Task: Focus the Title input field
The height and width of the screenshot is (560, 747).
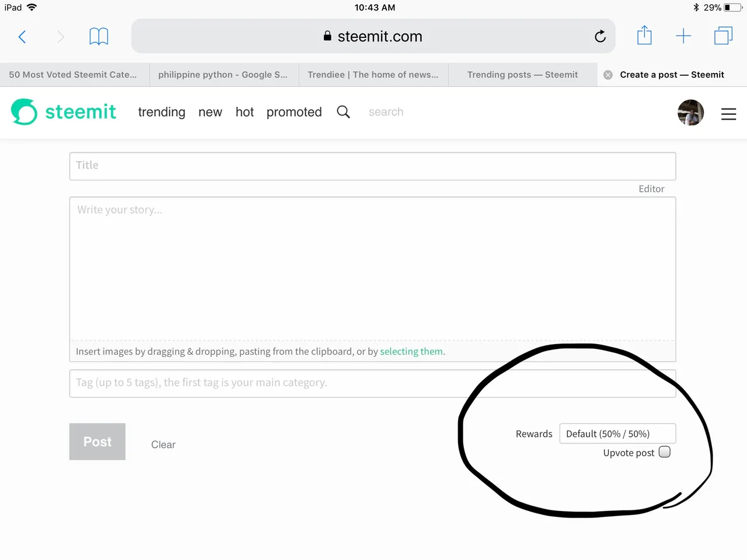Action: pyautogui.click(x=372, y=166)
